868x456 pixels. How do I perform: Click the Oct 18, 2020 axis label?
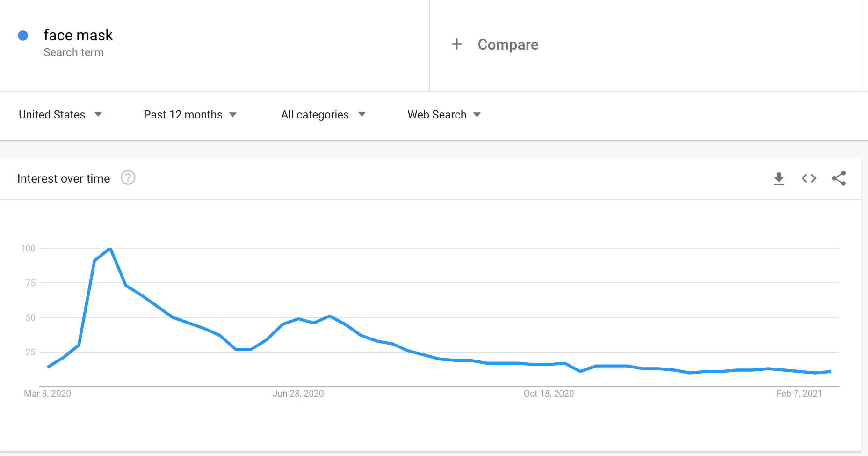click(x=549, y=393)
